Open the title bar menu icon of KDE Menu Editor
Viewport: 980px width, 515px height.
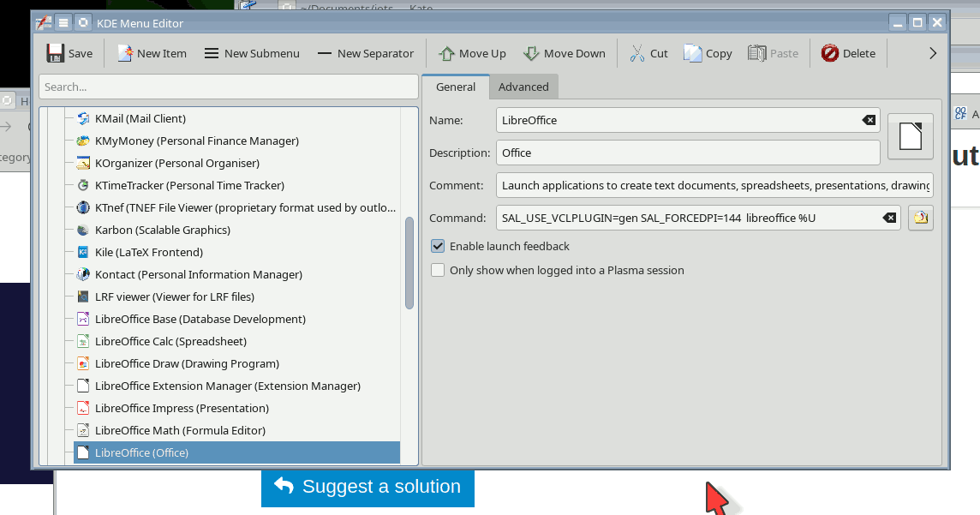point(63,23)
